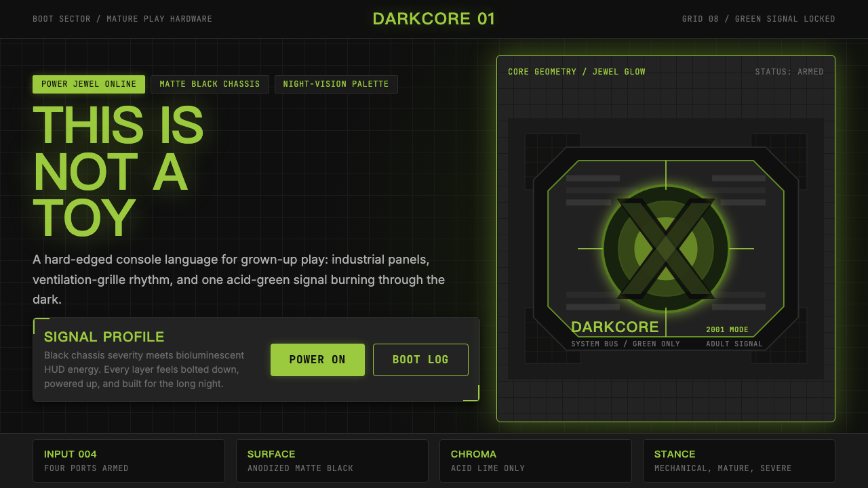Click the 2001 MODE label
868x488 pixels.
click(x=727, y=330)
